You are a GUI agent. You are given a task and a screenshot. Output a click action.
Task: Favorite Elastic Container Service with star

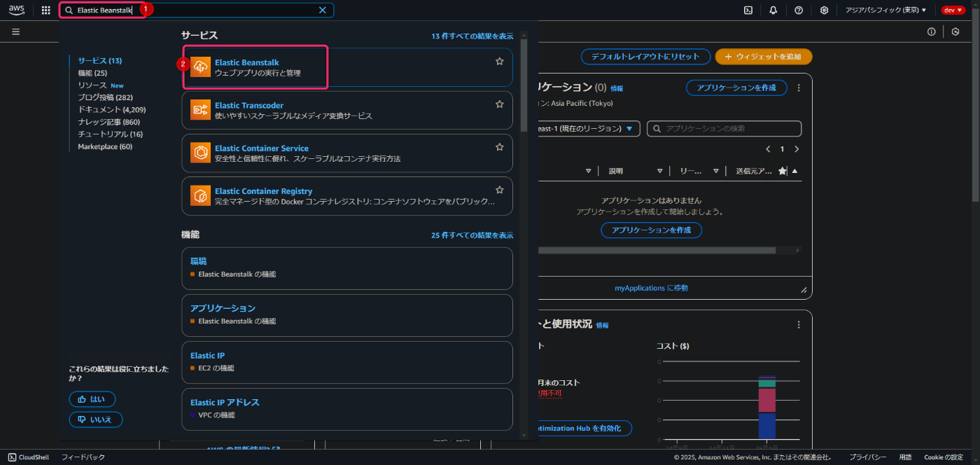(x=500, y=147)
